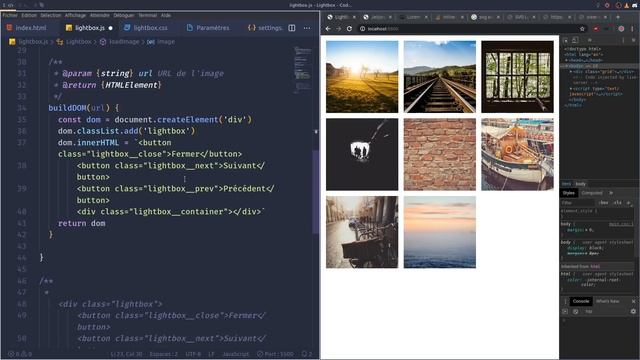Open the brick wall thumbnail
This screenshot has width=640, height=360.
pyautogui.click(x=440, y=154)
